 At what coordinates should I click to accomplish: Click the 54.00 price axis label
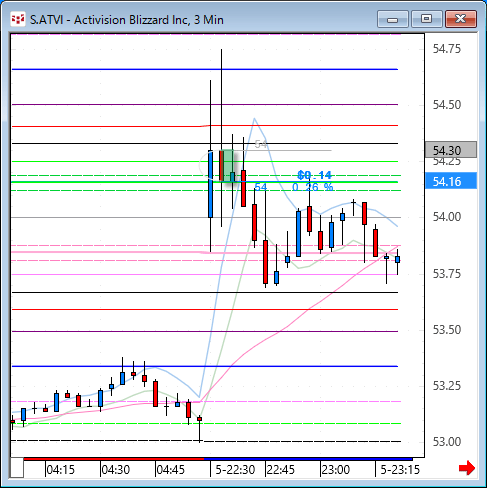click(447, 217)
